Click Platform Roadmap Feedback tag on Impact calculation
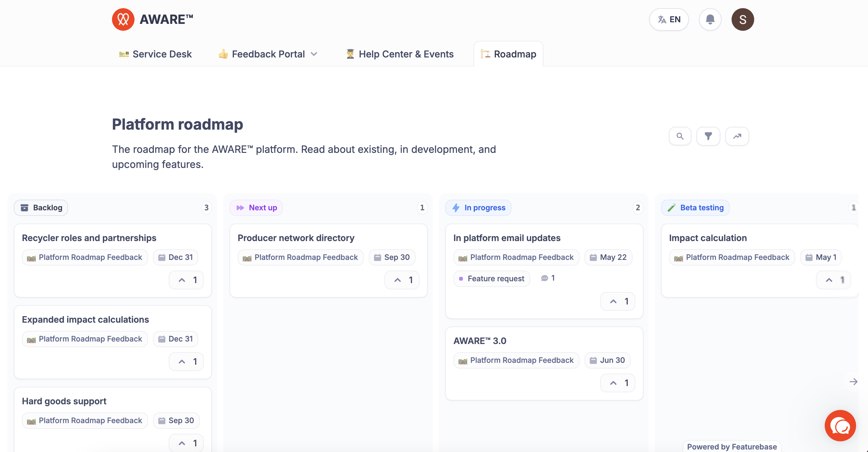 click(x=732, y=257)
